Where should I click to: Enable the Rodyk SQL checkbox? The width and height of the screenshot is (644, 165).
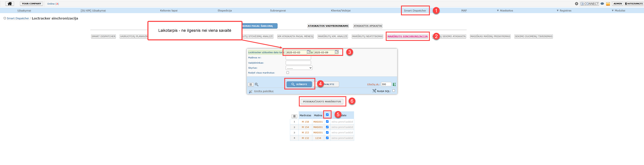coord(394,91)
